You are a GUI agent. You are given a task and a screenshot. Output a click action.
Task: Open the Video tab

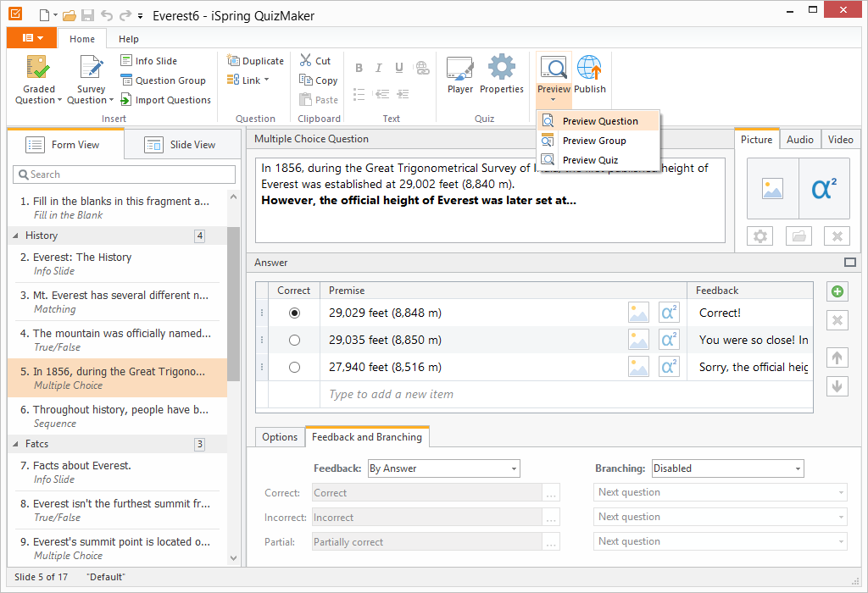(x=840, y=140)
